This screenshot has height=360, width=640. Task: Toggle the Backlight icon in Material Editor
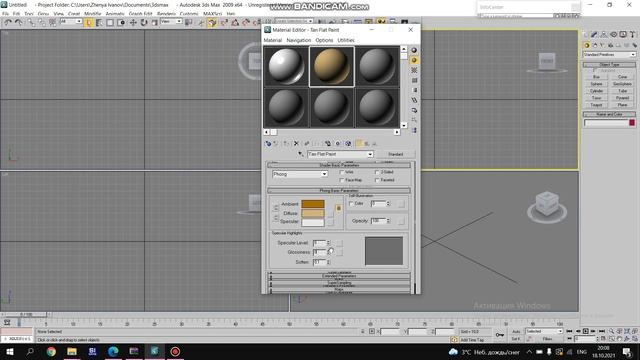click(x=414, y=60)
